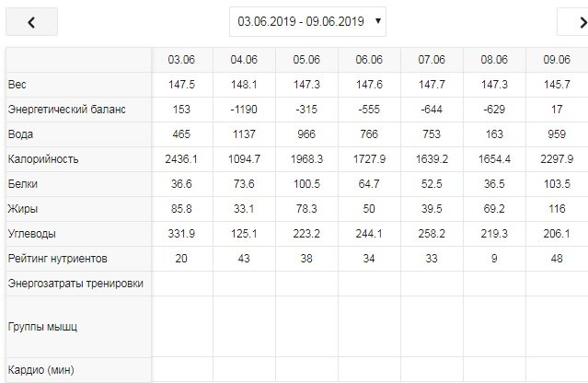Select the Энергетический баланс row label

(64, 110)
